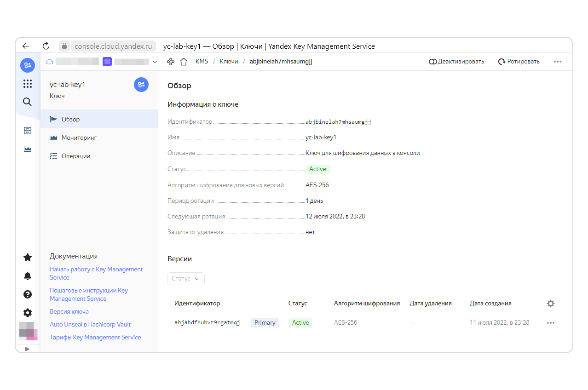Open the Операции sidebar item
Screen dimensions: 588x390
click(x=99, y=156)
